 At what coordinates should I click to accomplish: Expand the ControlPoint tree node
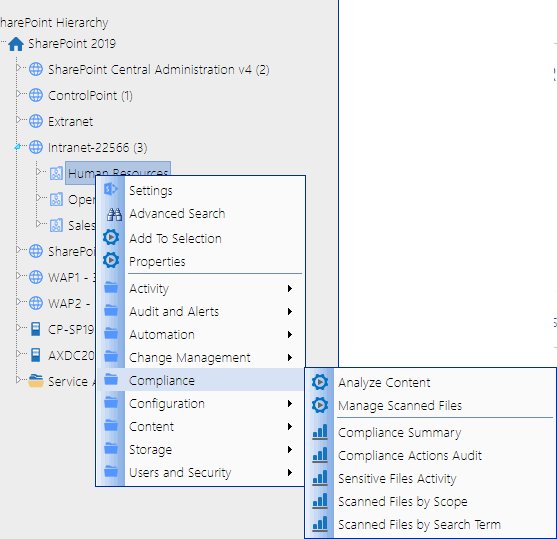18,93
